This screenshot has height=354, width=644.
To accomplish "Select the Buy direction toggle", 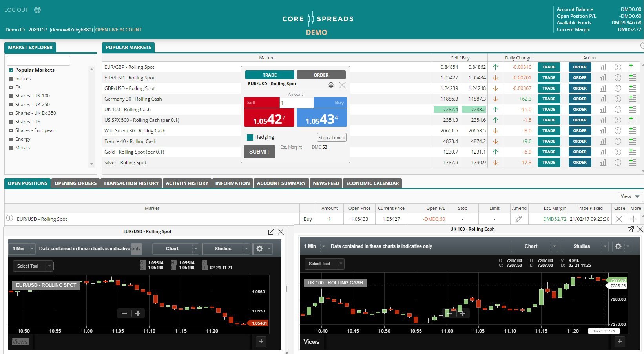I will coord(330,103).
